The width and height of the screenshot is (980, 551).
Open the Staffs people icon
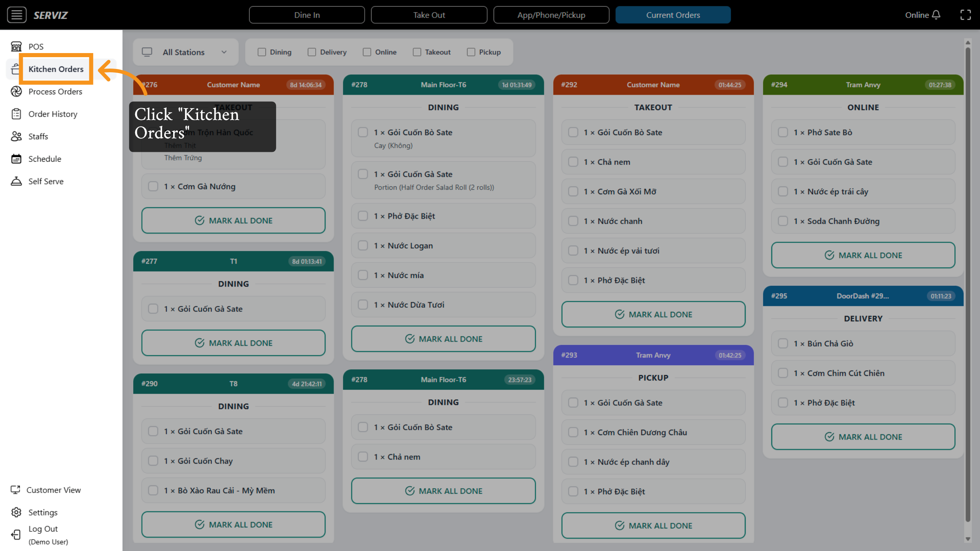click(16, 136)
